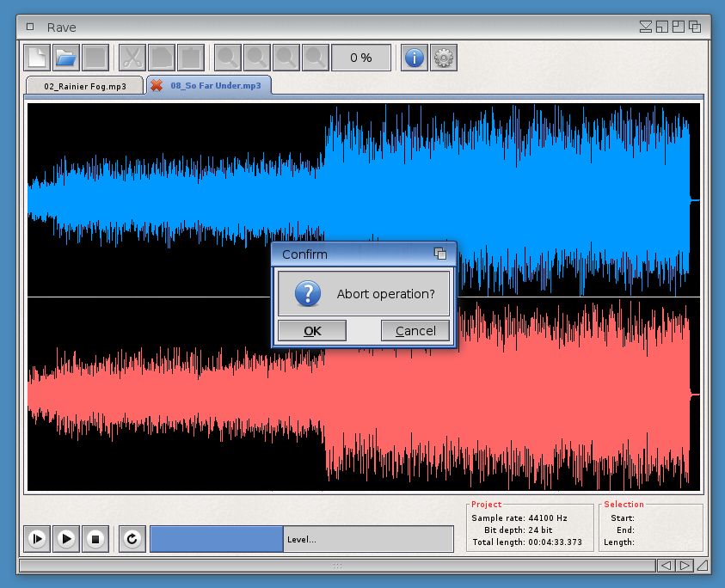Click the Save icon in the toolbar

coord(95,58)
